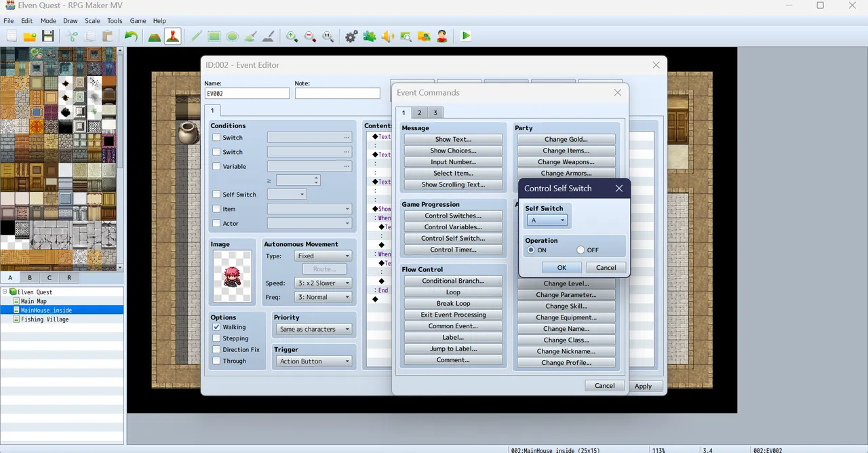Select the Ellipse drawing tool

click(232, 37)
